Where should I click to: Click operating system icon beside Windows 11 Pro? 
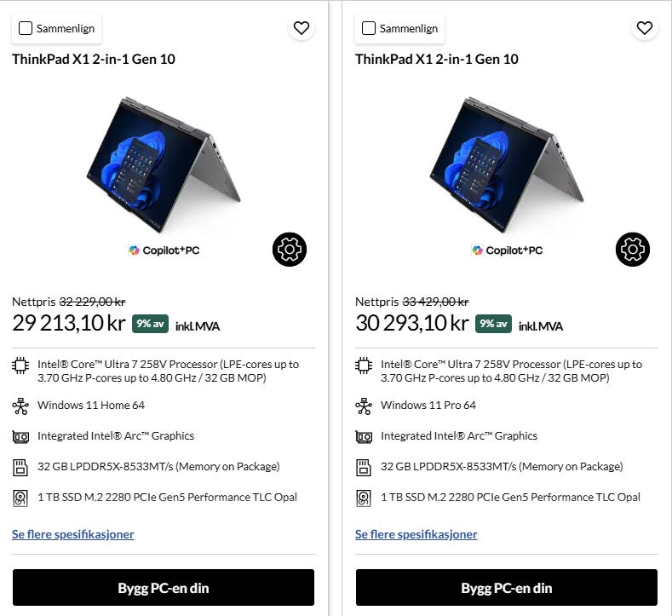pos(364,406)
